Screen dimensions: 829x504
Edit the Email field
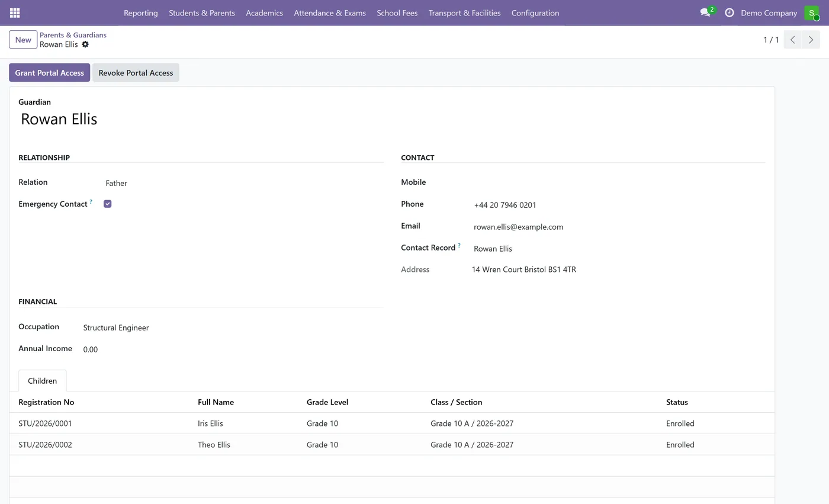(618, 227)
